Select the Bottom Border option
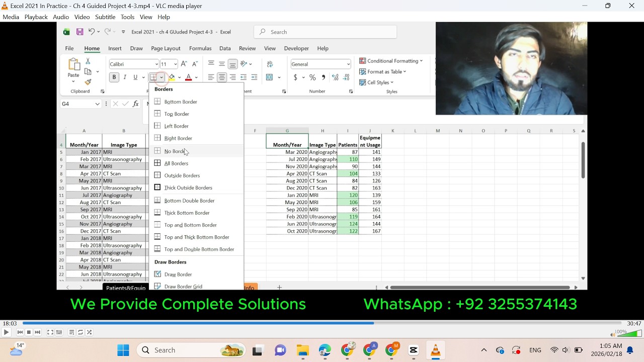The width and height of the screenshot is (644, 362). 196,102
